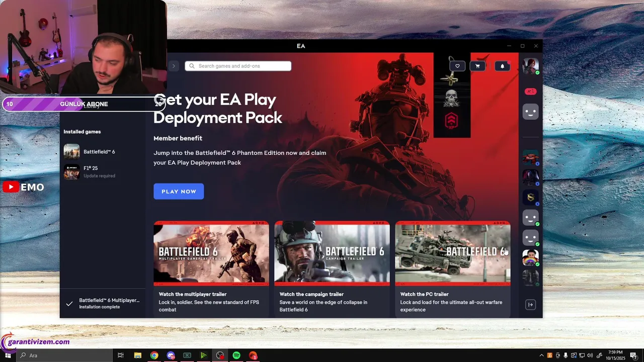Viewport: 644px width, 362px height.
Task: Click 'Watch the multiplayer trailer' title
Action: point(193,294)
